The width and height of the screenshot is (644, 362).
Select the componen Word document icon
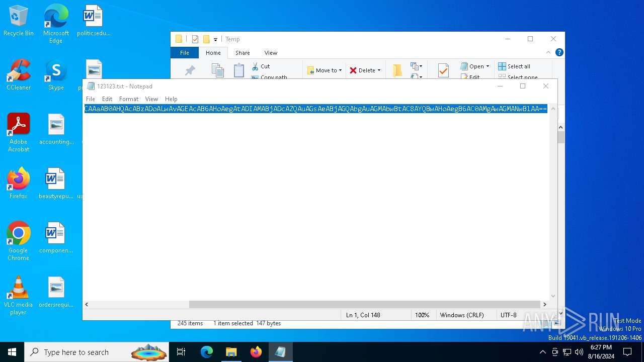pos(56,238)
